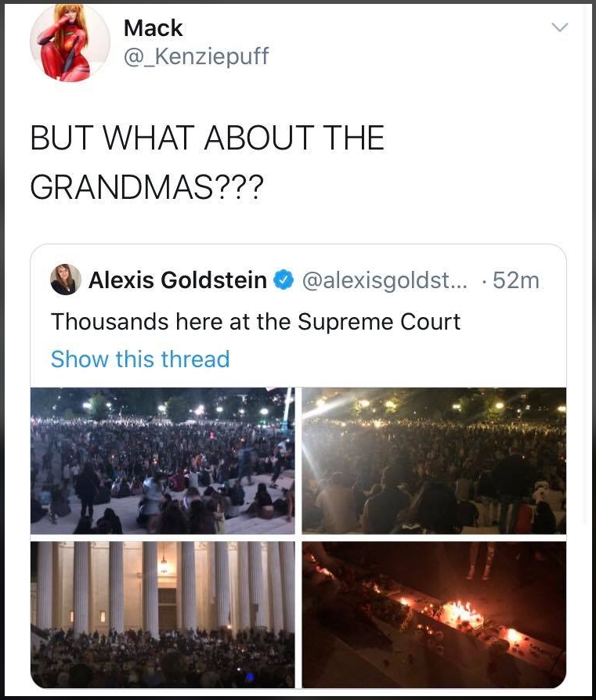The width and height of the screenshot is (596, 700).
Task: Open the candle memorial photo
Action: tap(434, 615)
